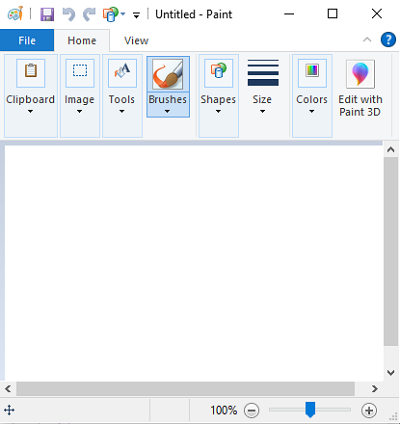Open the Clipboard paste icon
Screen dimensions: 400x424
[x=31, y=73]
